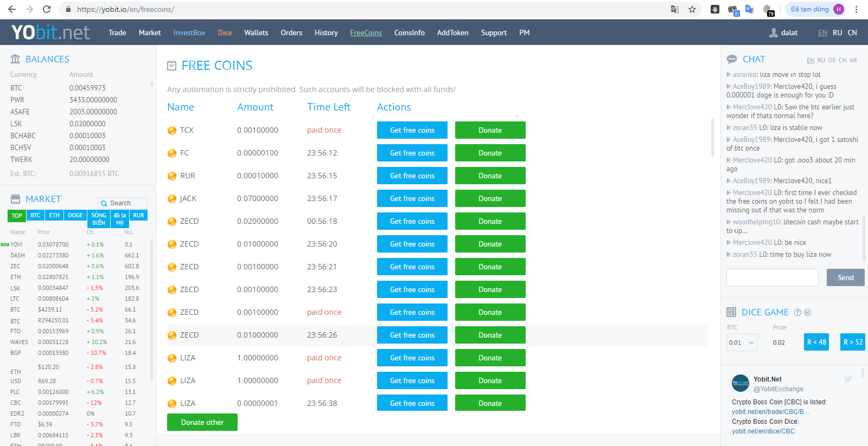Click the Donate other button
Viewport: 868px width, 446px height.
pos(202,422)
